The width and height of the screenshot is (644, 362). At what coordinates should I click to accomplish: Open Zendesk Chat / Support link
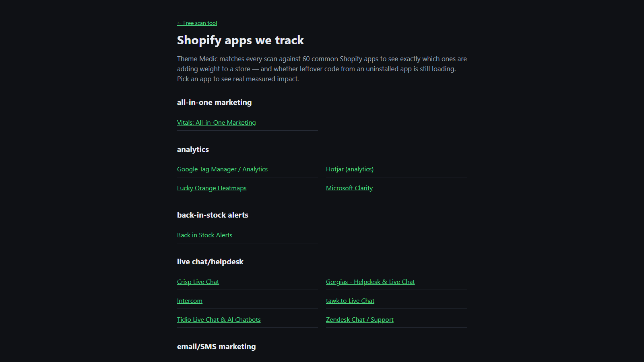[360, 320]
